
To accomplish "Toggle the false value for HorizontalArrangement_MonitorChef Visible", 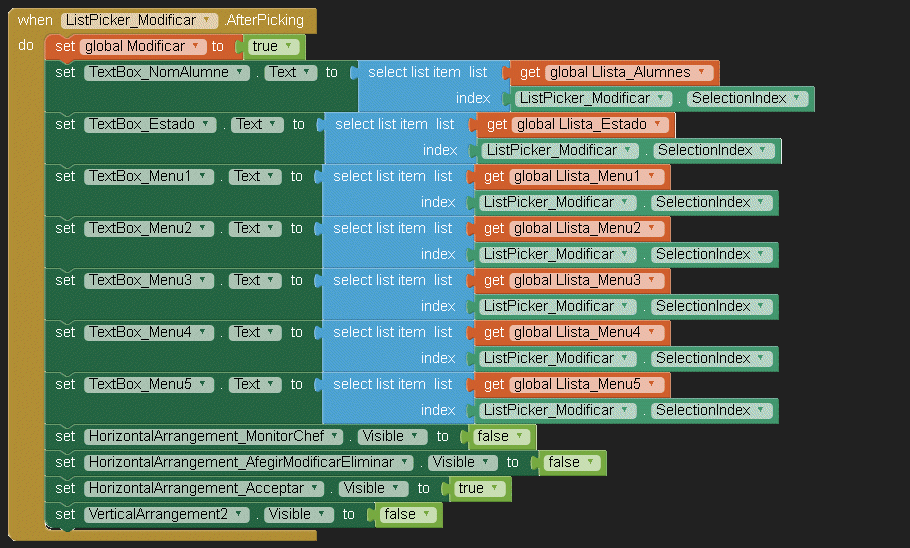I will (x=500, y=436).
